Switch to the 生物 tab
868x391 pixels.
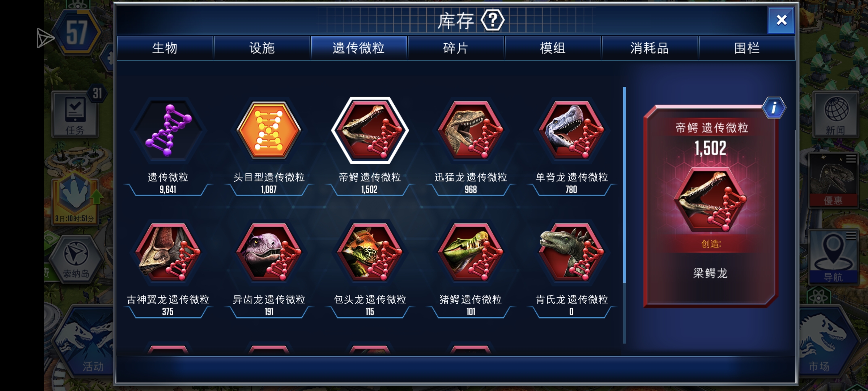click(165, 48)
